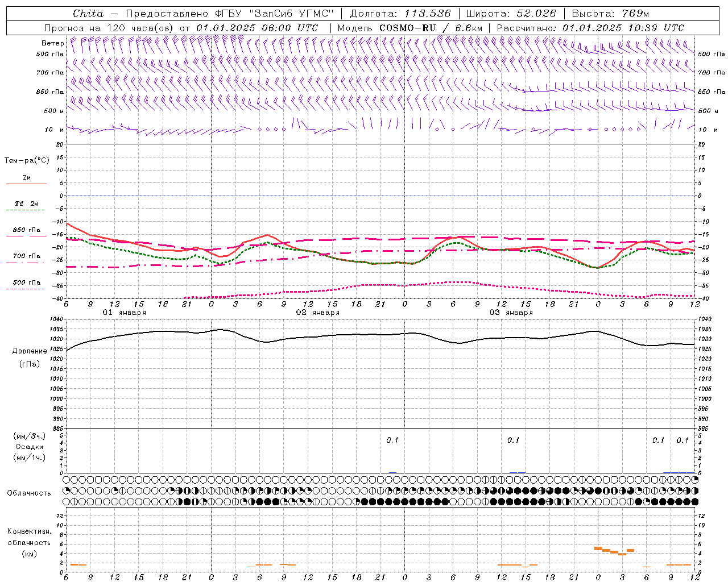Click the "02 января" date label
Image resolution: width=728 pixels, height=582 pixels.
[318, 313]
